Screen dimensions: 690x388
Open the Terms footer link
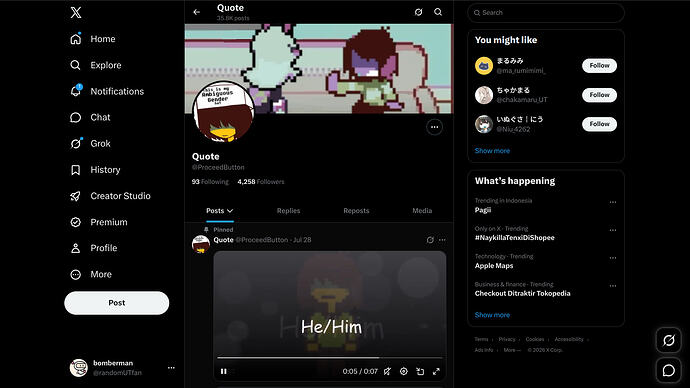click(481, 339)
